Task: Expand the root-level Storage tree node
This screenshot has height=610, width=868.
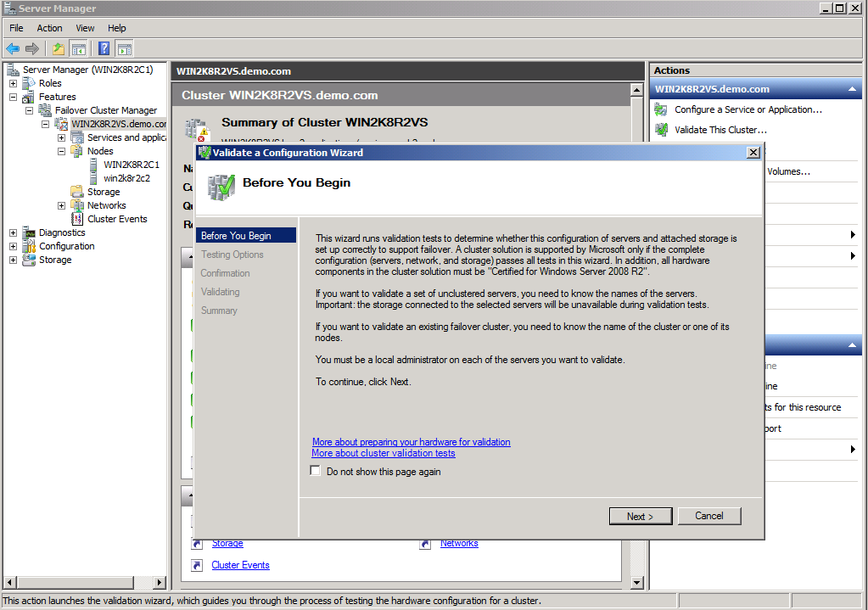Action: coord(14,260)
